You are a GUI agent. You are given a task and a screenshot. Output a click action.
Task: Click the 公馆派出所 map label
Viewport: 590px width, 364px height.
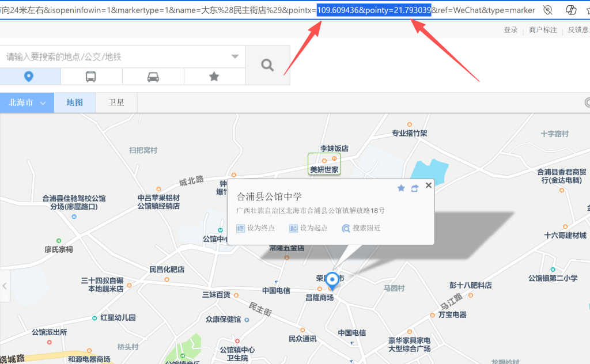pos(50,332)
